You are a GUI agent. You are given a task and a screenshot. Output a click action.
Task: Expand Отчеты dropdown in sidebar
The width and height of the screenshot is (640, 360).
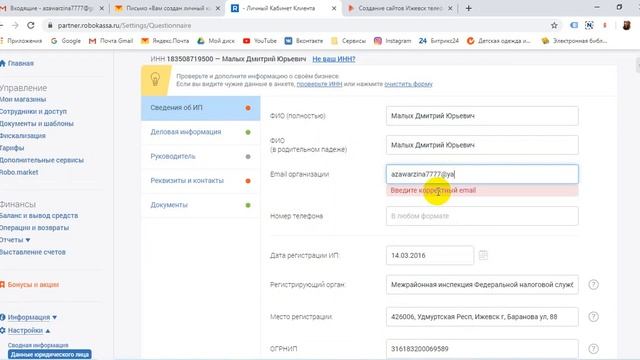[15, 240]
